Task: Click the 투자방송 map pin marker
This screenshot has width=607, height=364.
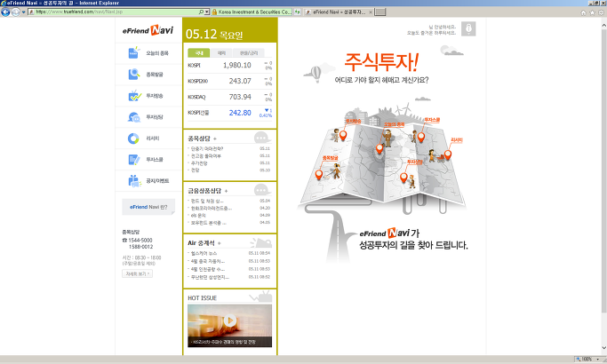Action: point(343,135)
